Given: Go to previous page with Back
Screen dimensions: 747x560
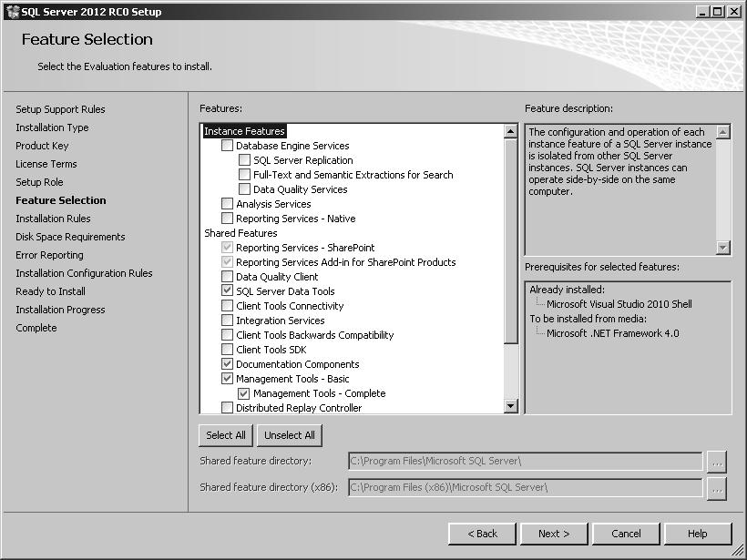Looking at the screenshot, I should [482, 534].
